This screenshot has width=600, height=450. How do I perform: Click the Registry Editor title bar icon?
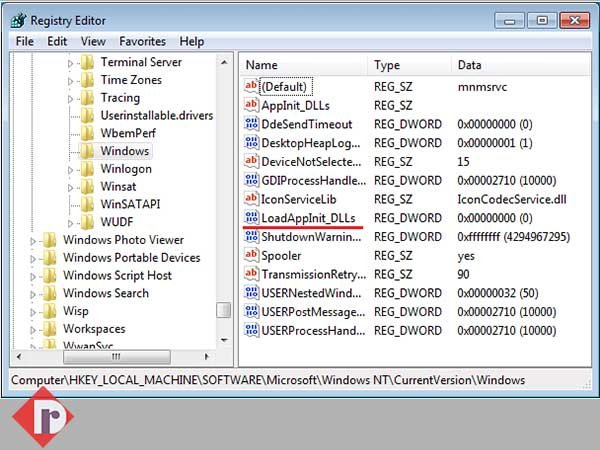(x=19, y=21)
